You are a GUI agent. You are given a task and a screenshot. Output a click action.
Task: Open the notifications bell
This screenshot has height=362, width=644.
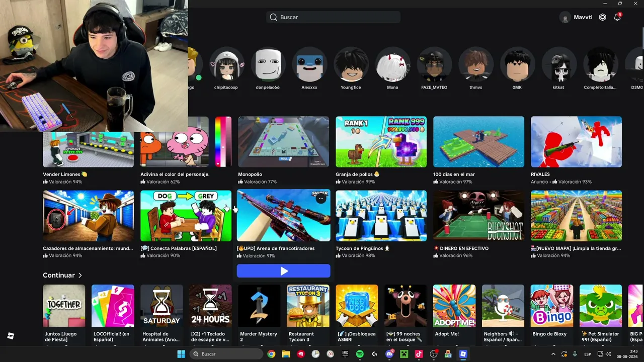click(617, 17)
